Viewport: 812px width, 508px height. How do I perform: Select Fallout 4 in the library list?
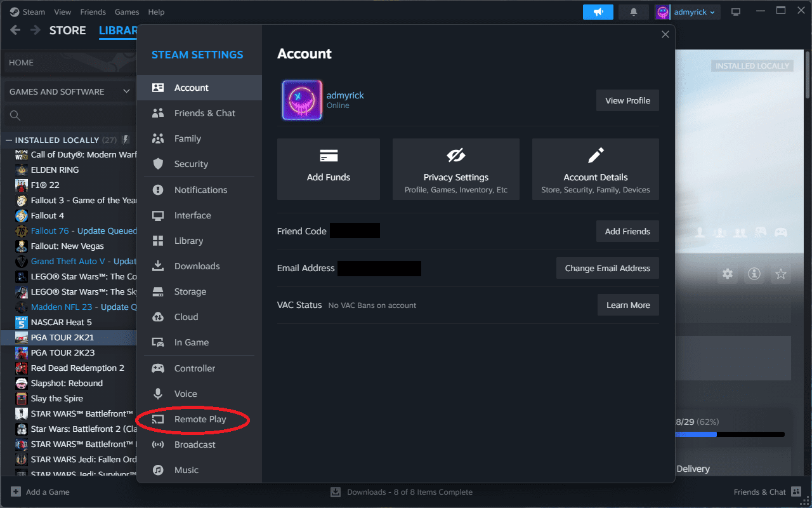47,215
